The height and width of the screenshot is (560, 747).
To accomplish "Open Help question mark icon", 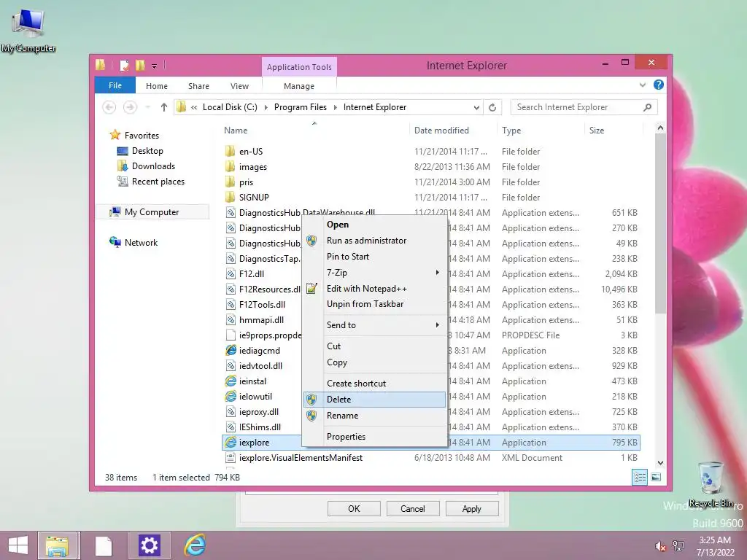I will pos(659,85).
